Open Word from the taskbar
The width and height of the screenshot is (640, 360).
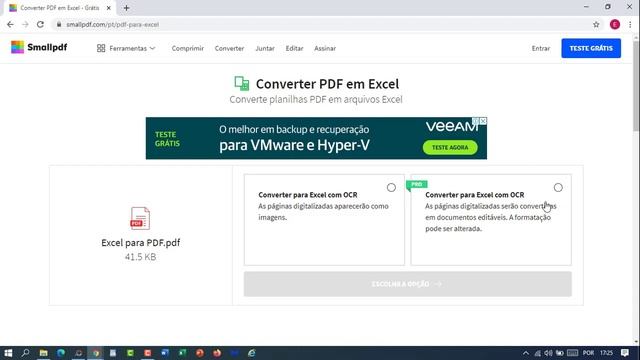(165, 353)
